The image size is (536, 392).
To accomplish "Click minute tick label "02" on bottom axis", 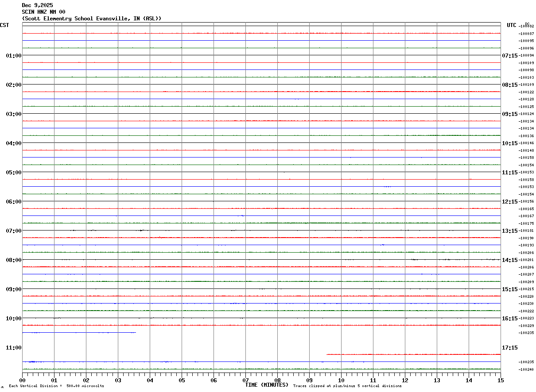I will [x=86, y=380].
